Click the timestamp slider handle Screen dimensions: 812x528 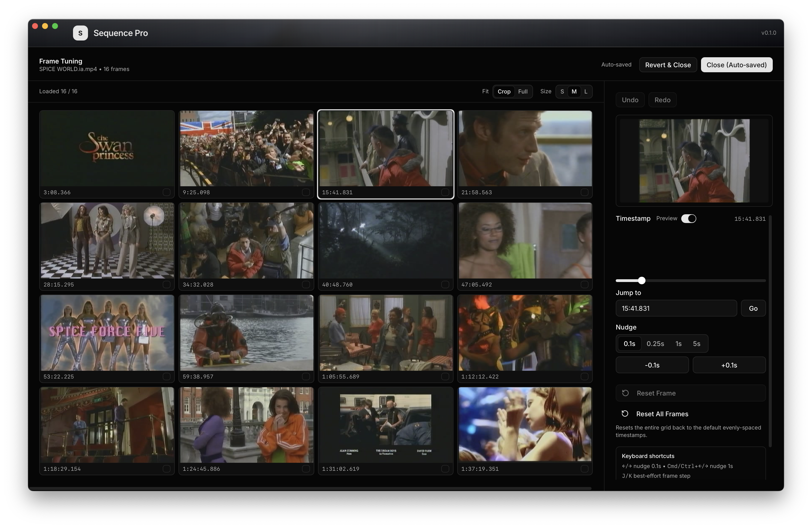pyautogui.click(x=641, y=280)
